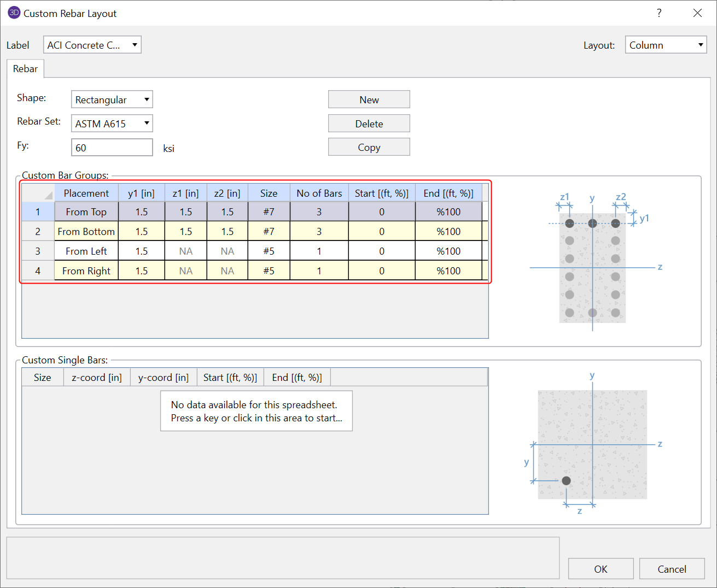Open the Shape dropdown showing Rectangular

click(x=112, y=99)
